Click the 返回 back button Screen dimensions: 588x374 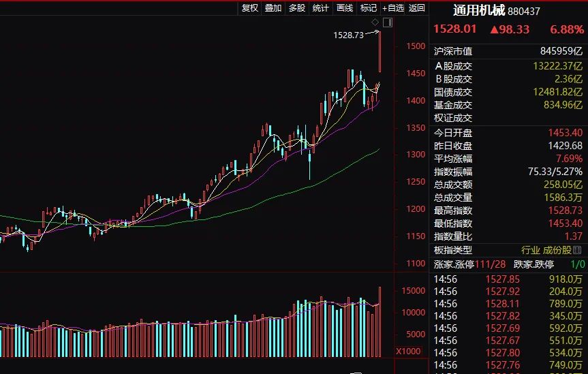(x=416, y=7)
